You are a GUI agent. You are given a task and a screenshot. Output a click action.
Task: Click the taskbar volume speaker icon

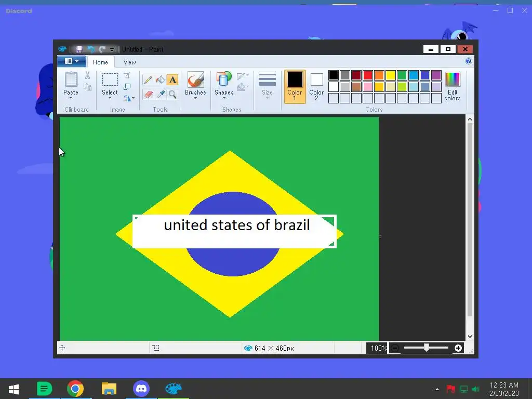476,389
